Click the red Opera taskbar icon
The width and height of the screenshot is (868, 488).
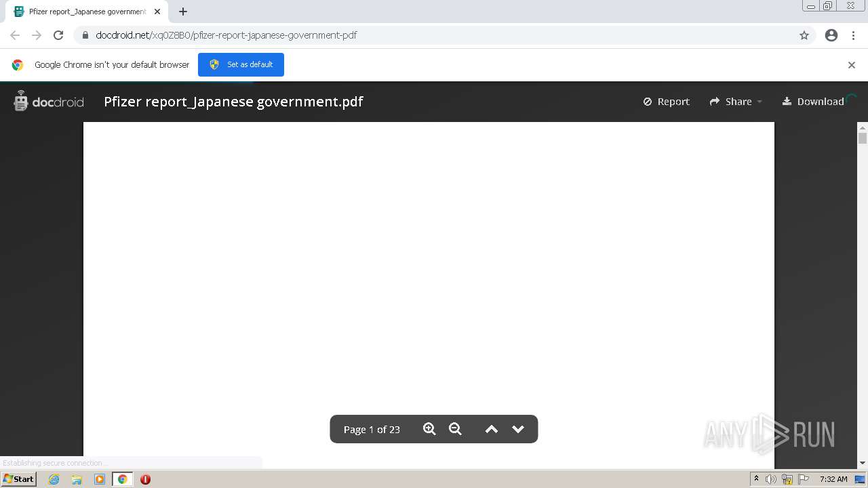(145, 479)
